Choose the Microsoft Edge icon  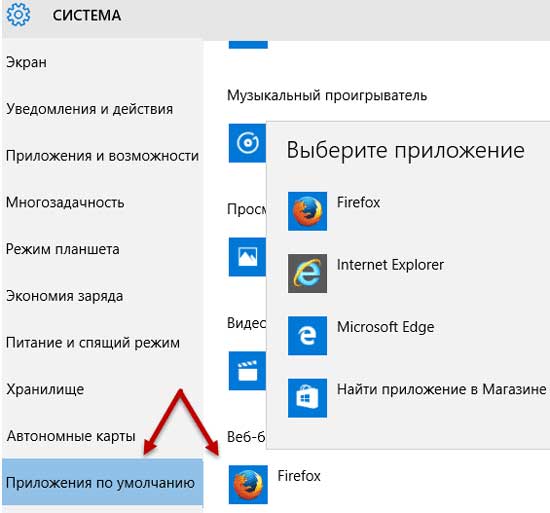pyautogui.click(x=307, y=336)
